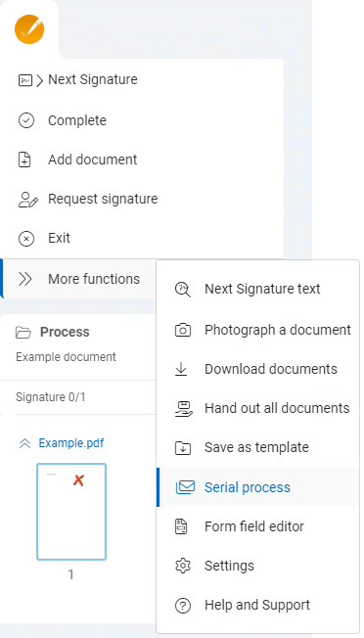This screenshot has width=364, height=638.
Task: Click the Example document process name
Action: [x=66, y=357]
